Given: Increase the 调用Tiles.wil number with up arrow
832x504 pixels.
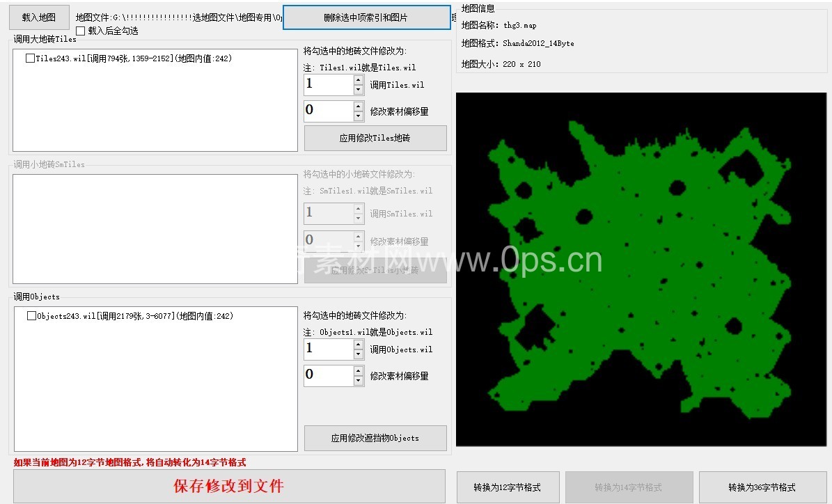Looking at the screenshot, I should (359, 80).
